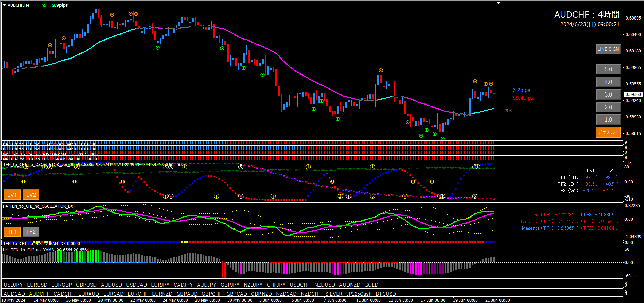Open the AUDCHF,H4 chart menu arrow

pyautogui.click(x=4, y=5)
